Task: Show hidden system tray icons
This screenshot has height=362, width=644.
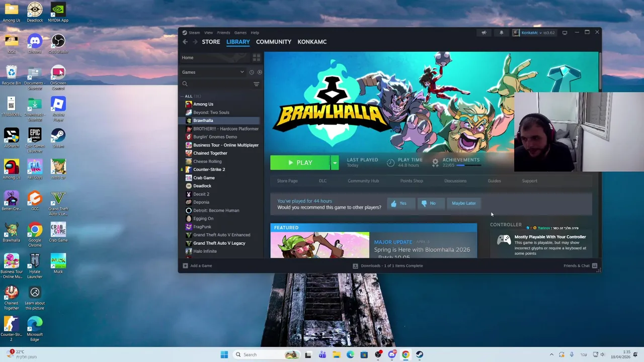Action: click(x=551, y=354)
